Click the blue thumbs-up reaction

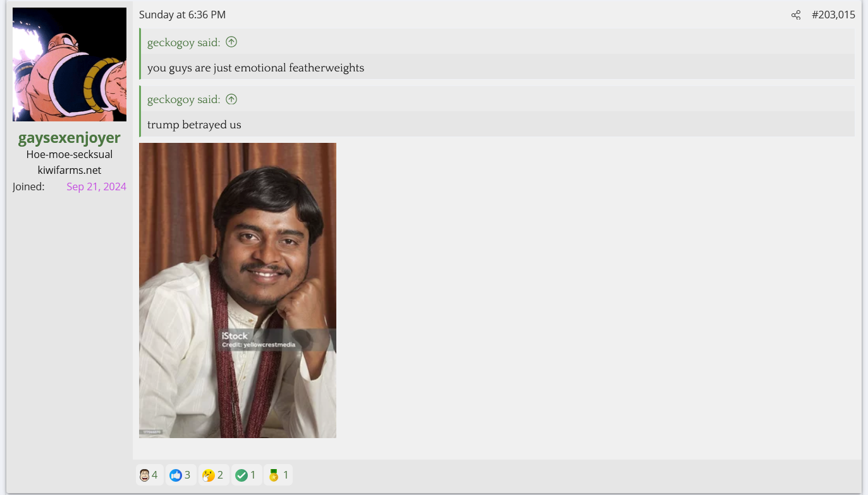[x=180, y=475]
